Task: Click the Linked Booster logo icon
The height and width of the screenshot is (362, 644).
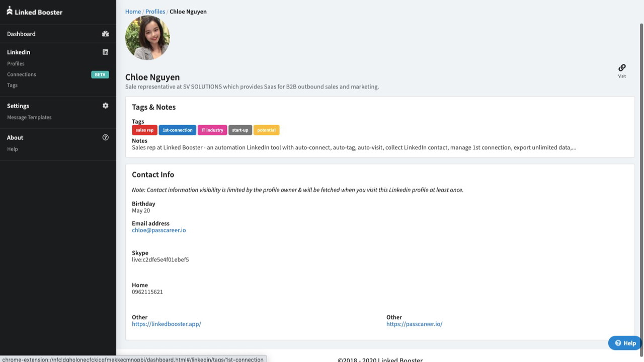Action: [10, 11]
